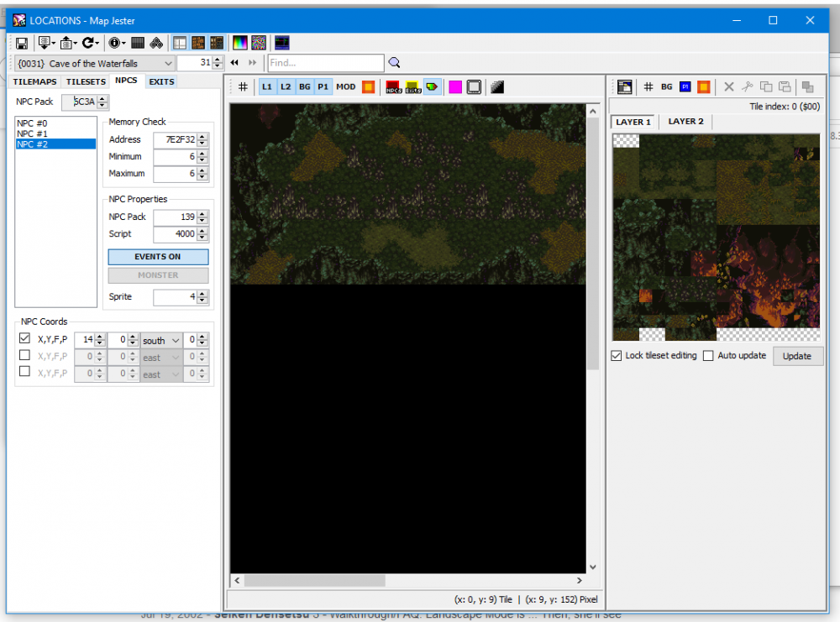Switch to the TILESETS tab
The width and height of the screenshot is (840, 622).
click(86, 81)
